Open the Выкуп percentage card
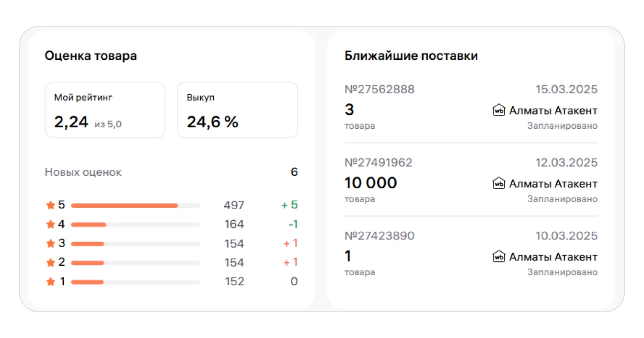The width and height of the screenshot is (644, 338). 237,110
